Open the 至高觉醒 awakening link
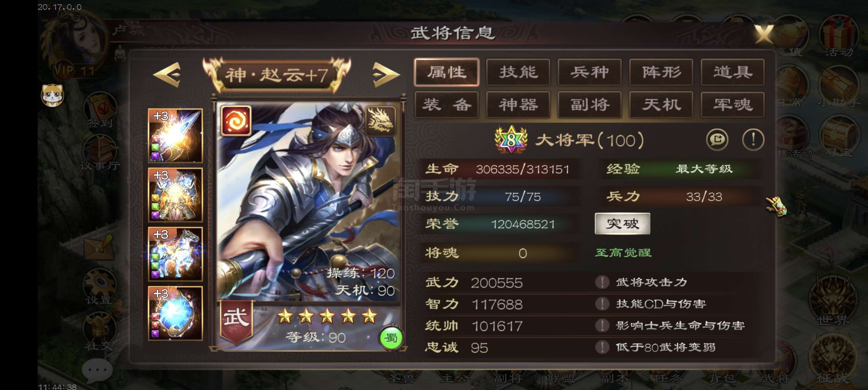The width and height of the screenshot is (868, 390). tap(624, 253)
